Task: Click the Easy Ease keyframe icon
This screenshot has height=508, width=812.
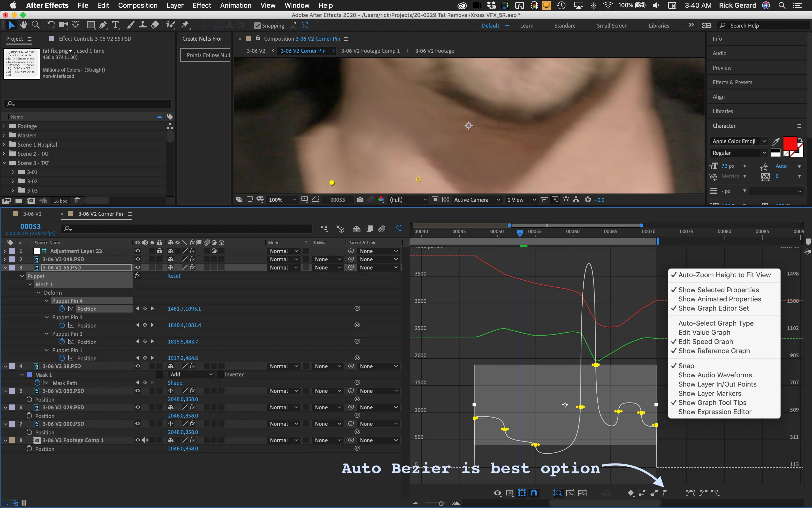Action: [690, 493]
